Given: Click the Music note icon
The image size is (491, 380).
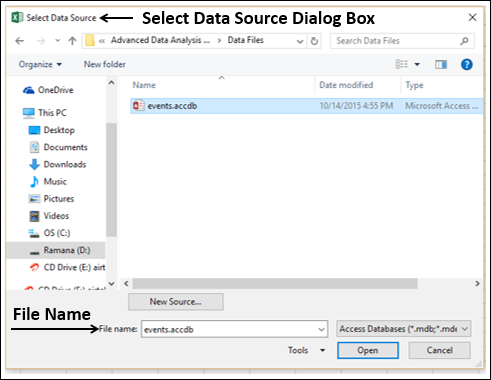Looking at the screenshot, I should 34,181.
